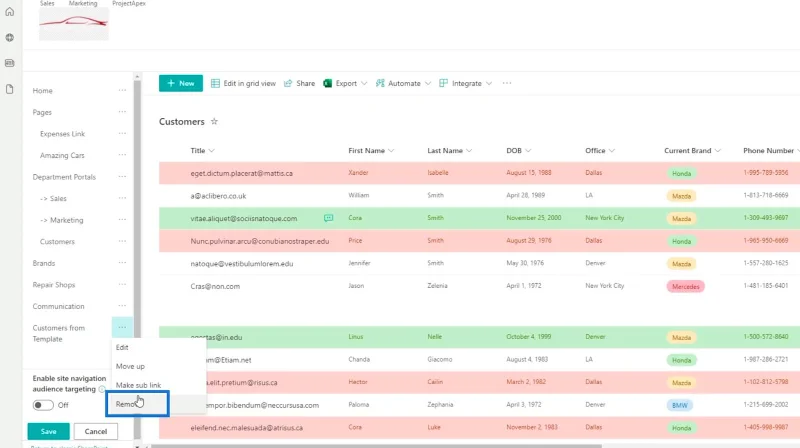Image resolution: width=800 pixels, height=448 pixels.
Task: Open the eget.dictum.placerat@mattis.ca item
Action: point(241,173)
